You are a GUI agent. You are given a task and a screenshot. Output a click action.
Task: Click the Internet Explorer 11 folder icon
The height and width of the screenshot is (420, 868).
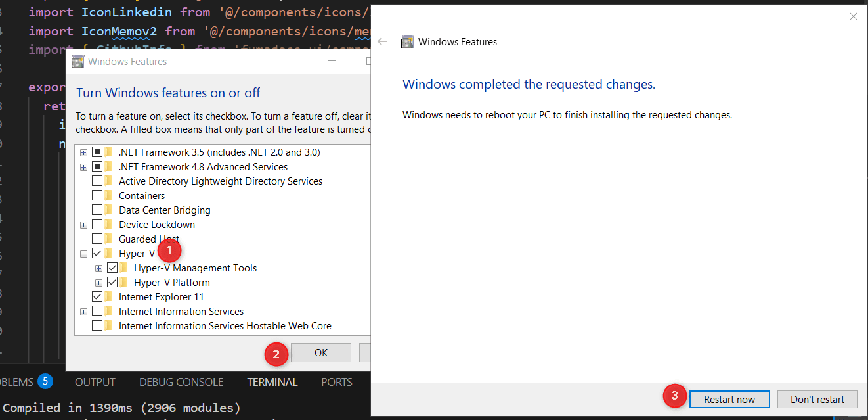coord(109,297)
